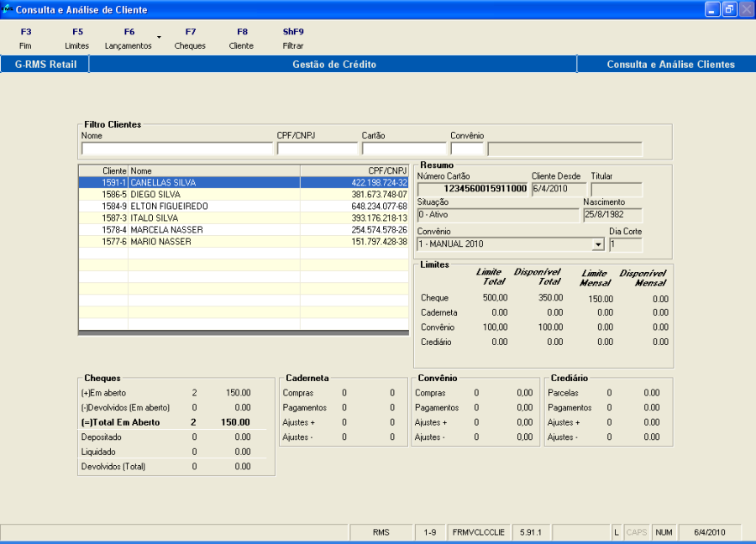Screen dimensions: 756x544
Task: Click the CAPS indicator in status bar
Action: 637,532
